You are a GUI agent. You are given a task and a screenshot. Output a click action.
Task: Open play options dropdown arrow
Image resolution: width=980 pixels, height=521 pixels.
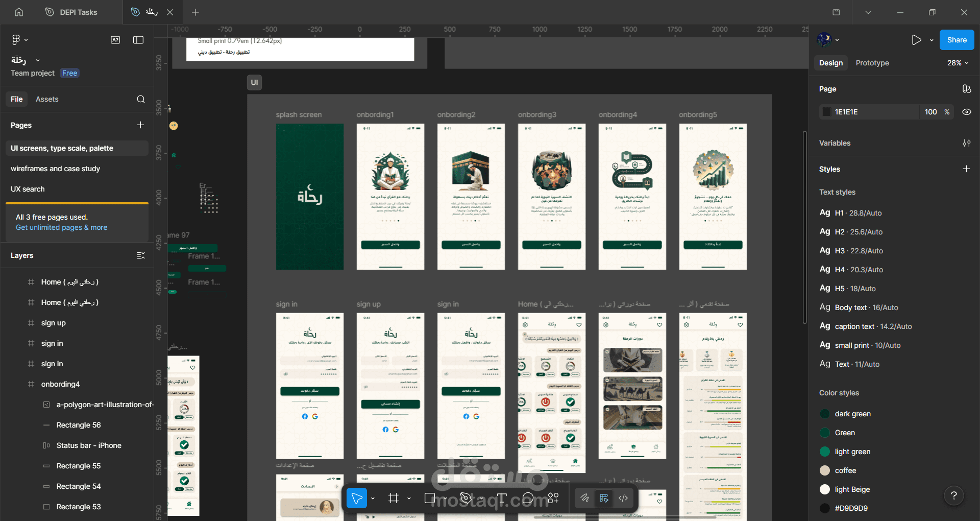tap(932, 40)
